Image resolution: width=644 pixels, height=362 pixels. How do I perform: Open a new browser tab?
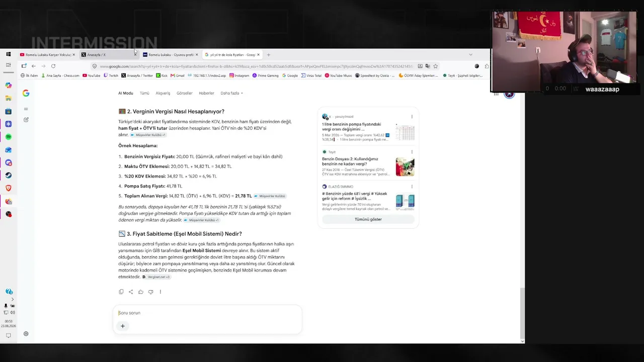click(269, 54)
